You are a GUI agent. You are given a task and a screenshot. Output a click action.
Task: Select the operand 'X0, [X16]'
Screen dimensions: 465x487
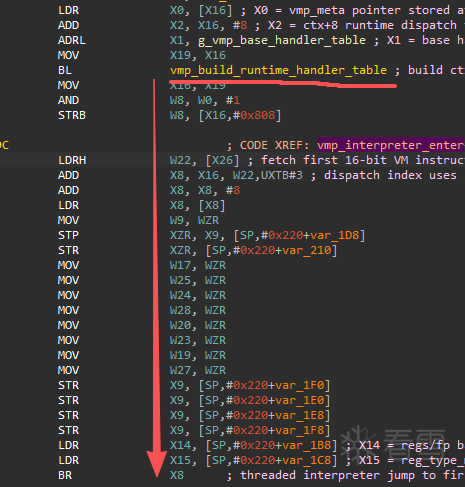[201, 10]
